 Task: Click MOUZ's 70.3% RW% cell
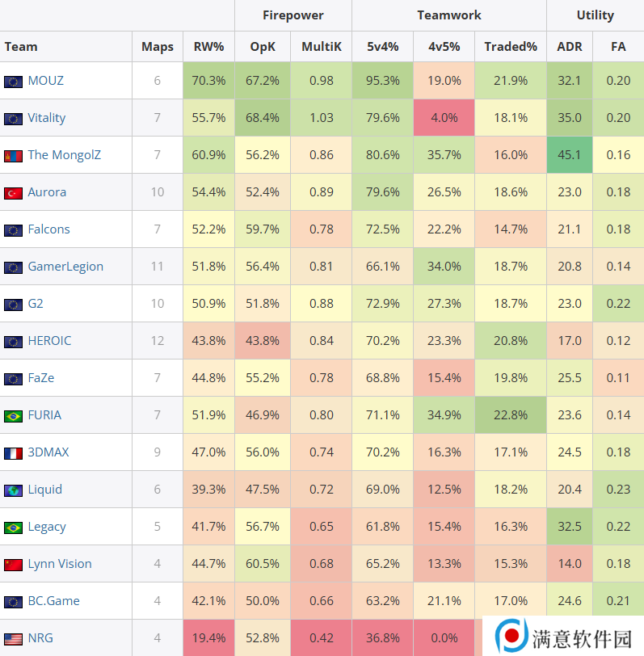(208, 80)
